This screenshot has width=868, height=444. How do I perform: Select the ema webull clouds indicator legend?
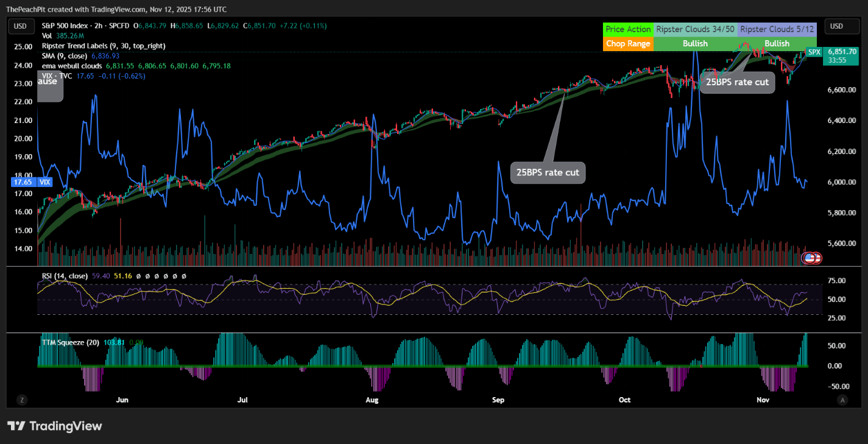72,65
